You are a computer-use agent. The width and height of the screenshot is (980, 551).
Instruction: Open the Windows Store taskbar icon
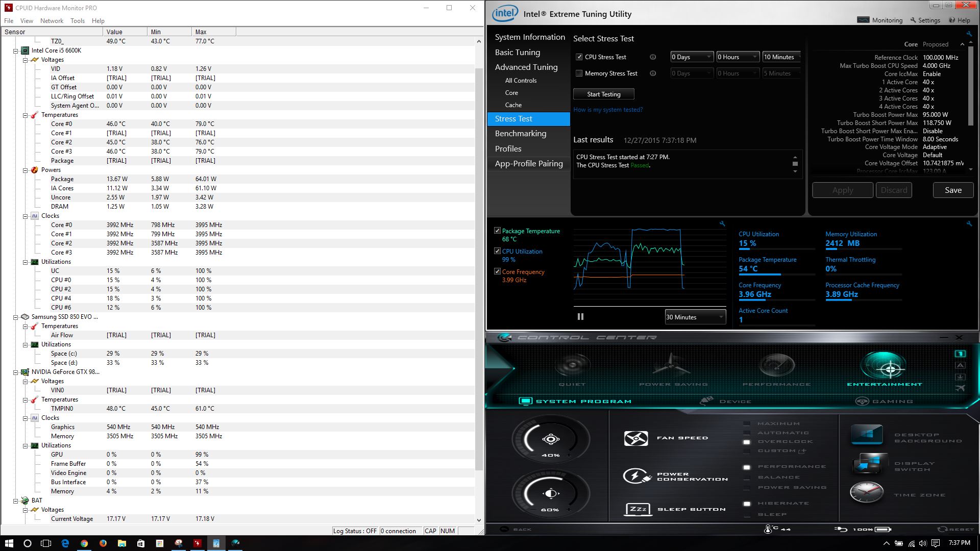(141, 543)
